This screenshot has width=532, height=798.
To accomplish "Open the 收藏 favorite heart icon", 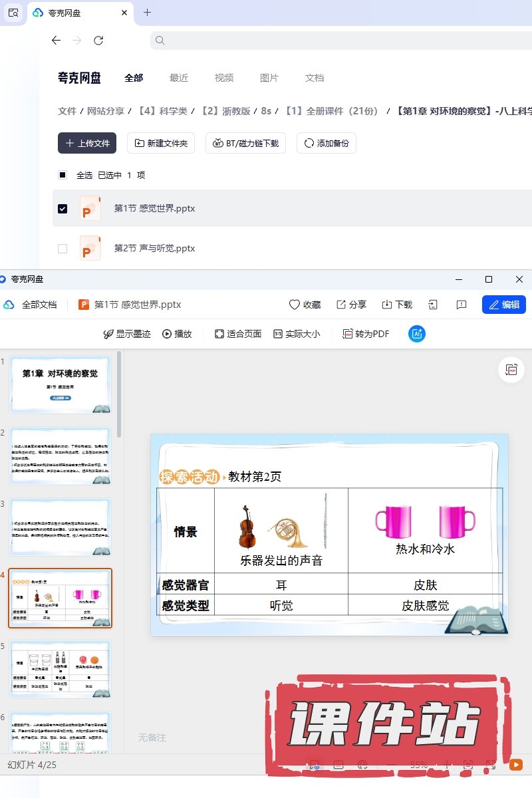I will click(x=305, y=305).
